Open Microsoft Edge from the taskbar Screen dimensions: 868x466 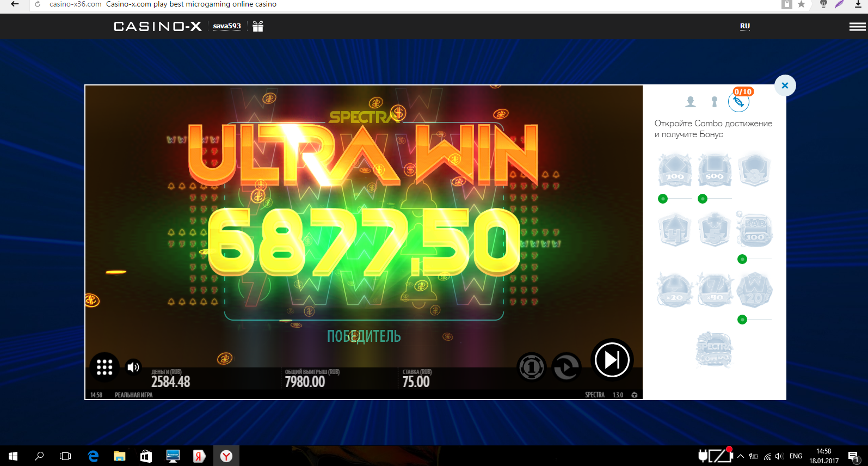93,456
